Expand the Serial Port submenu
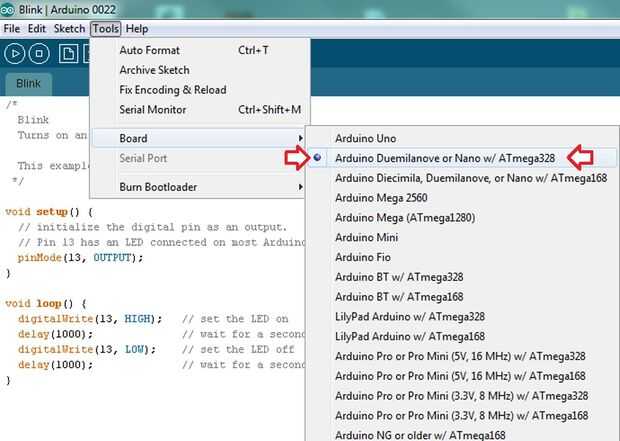The width and height of the screenshot is (620, 441). pos(199,158)
